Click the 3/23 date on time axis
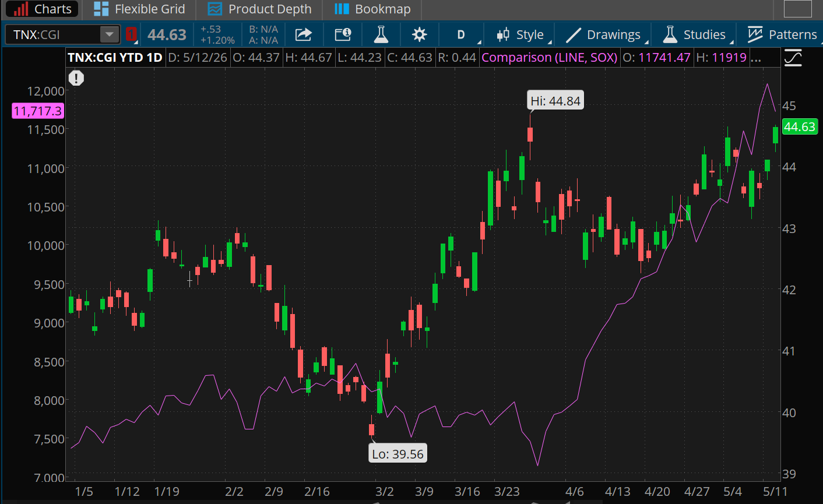Screen dimensions: 823x504 [507, 491]
